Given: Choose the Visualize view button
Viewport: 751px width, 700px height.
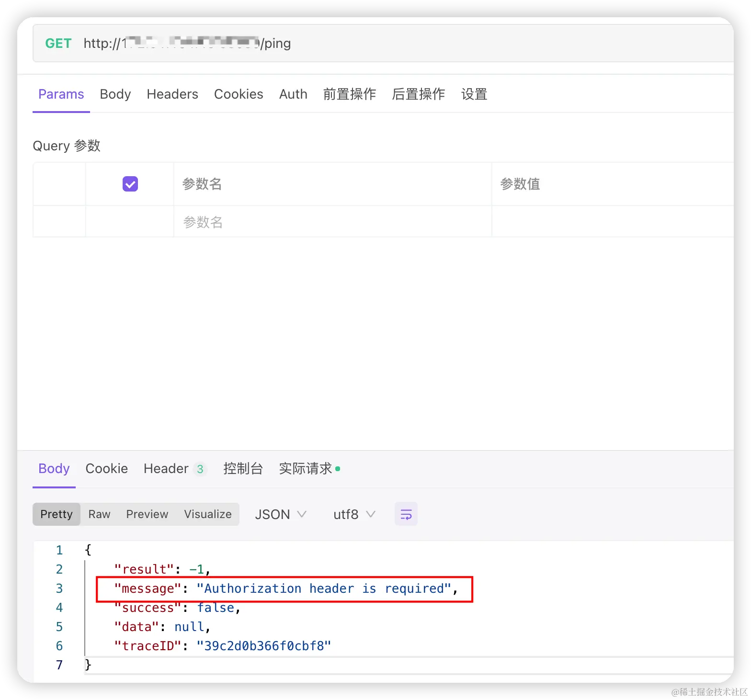Looking at the screenshot, I should pos(208,514).
